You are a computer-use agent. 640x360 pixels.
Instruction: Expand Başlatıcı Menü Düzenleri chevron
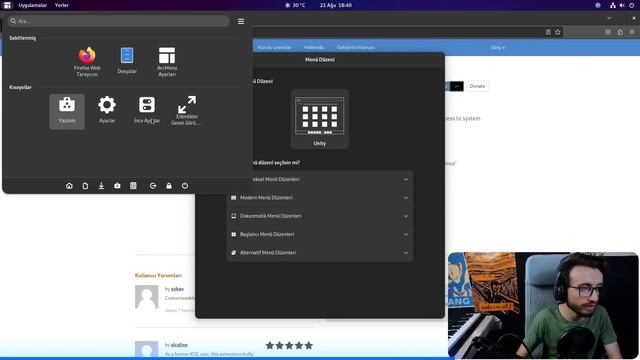click(x=406, y=234)
